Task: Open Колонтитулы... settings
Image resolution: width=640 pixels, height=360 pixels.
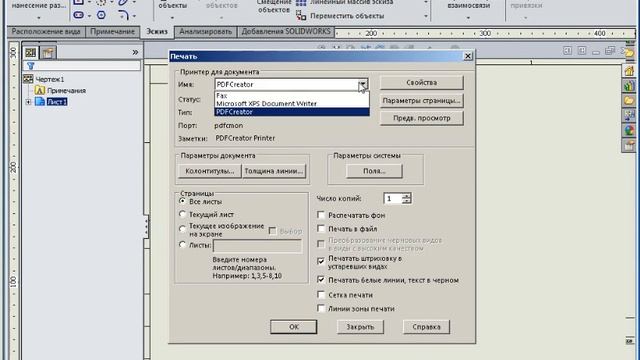Action: [x=210, y=171]
